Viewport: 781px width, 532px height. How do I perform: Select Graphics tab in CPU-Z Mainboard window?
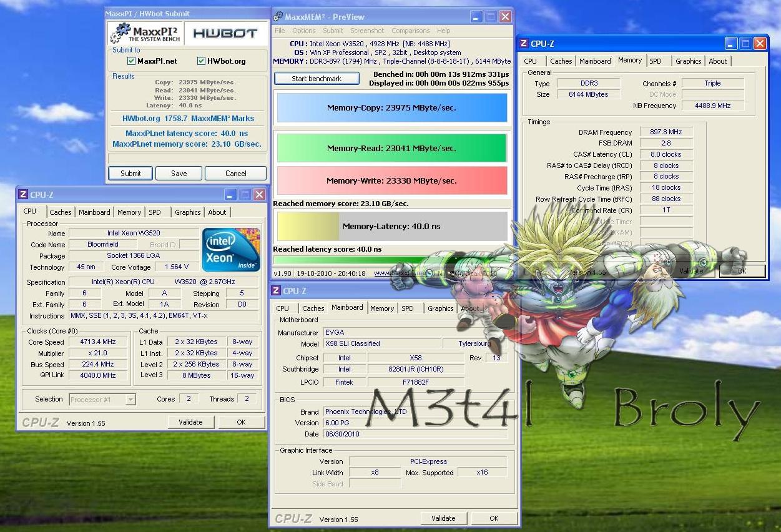[x=440, y=308]
